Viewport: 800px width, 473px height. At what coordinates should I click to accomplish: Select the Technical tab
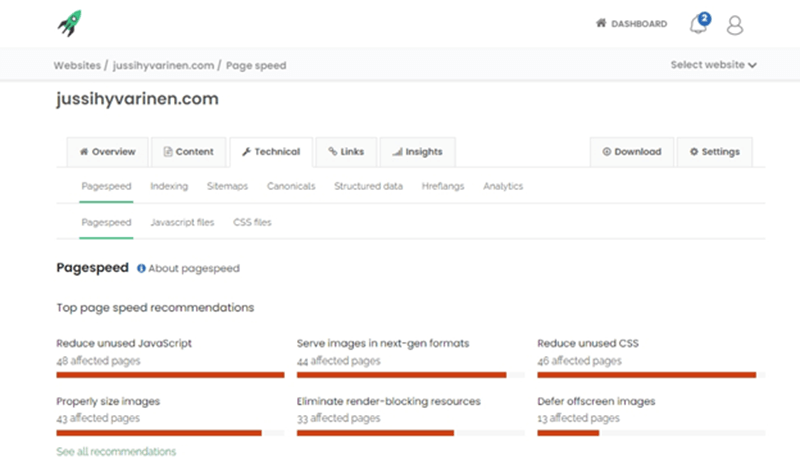271,152
